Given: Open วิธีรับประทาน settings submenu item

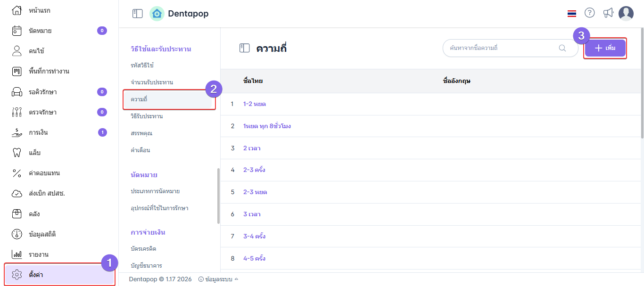Looking at the screenshot, I should click(147, 116).
